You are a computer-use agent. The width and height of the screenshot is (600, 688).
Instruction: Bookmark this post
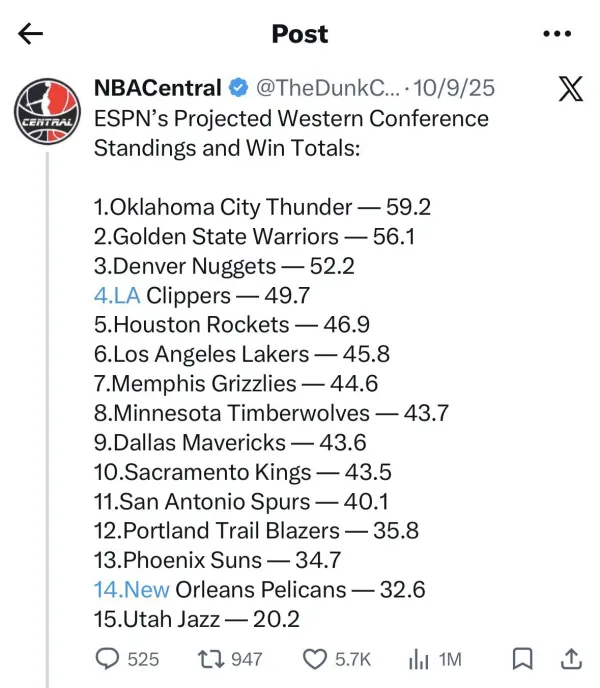522,659
